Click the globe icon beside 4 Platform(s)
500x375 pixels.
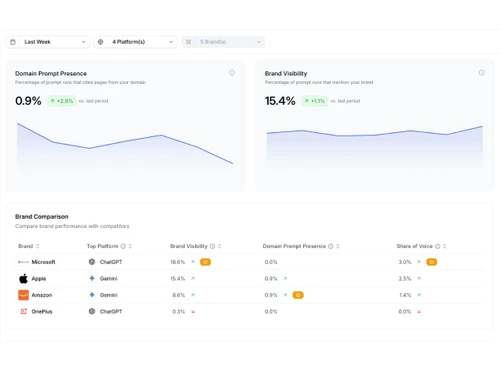point(100,42)
